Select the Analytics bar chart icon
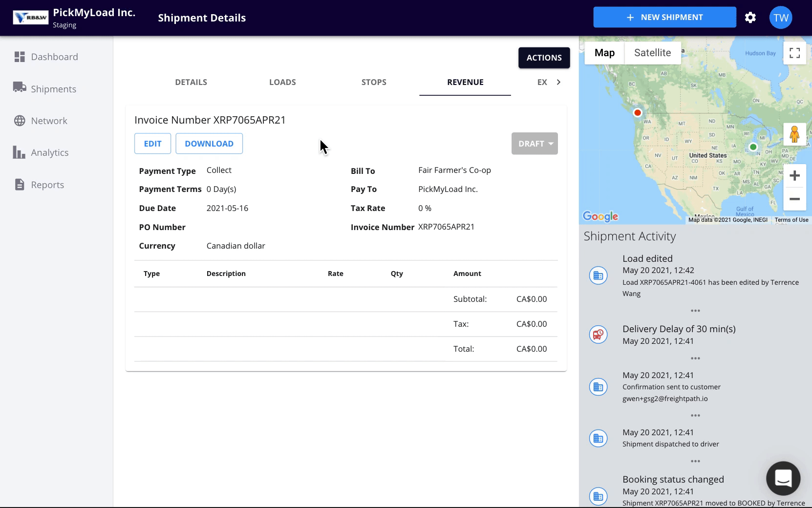The width and height of the screenshot is (812, 508). tap(20, 152)
